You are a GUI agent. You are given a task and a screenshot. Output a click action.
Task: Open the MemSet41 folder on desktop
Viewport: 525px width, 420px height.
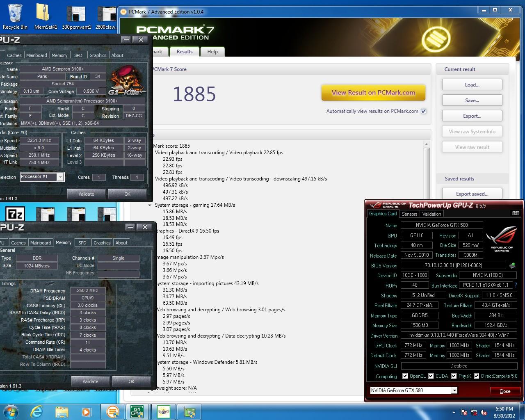tap(46, 16)
